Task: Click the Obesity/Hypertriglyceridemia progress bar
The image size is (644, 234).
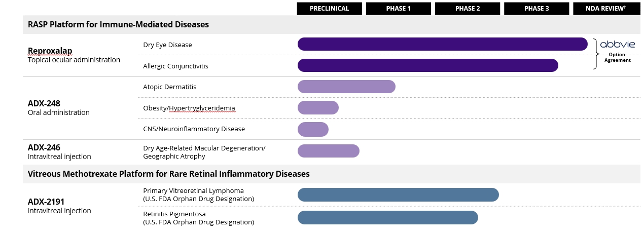Action: pos(318,107)
